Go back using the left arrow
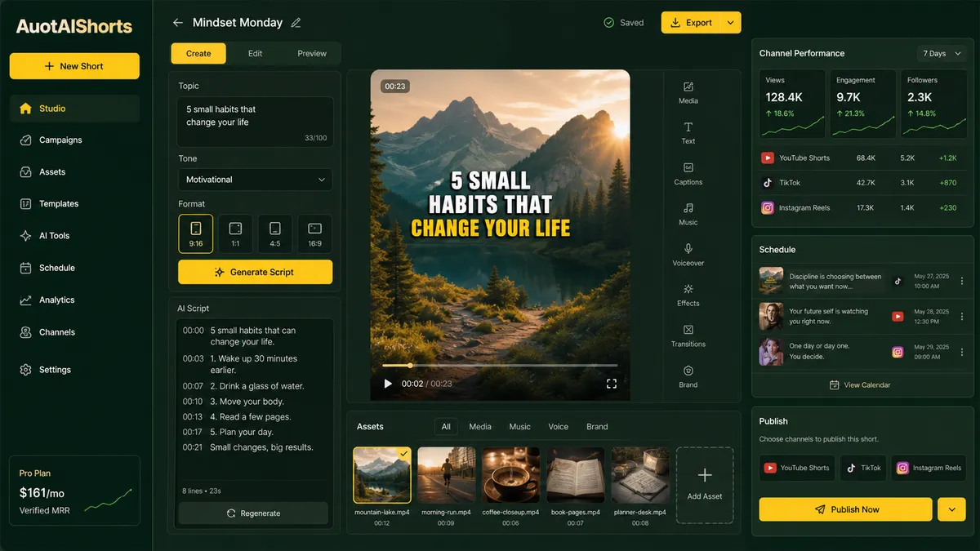 (x=178, y=23)
